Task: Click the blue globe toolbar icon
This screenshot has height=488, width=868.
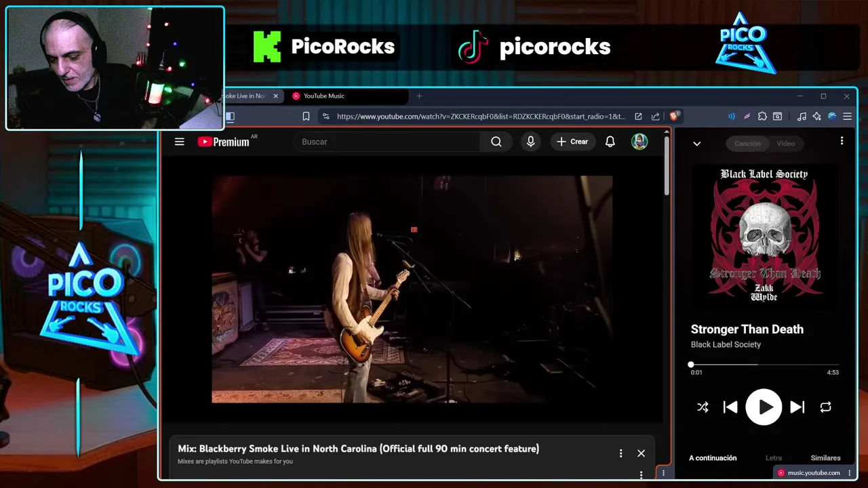Action: click(832, 117)
